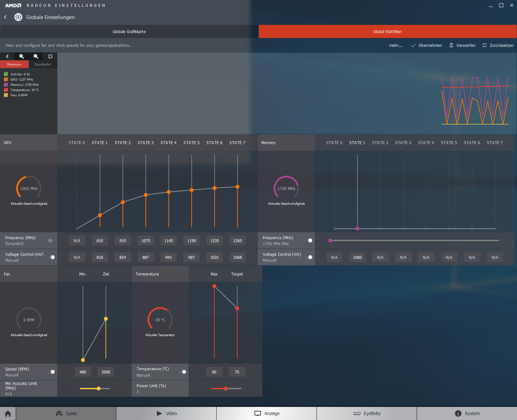This screenshot has width=517, height=420.
Task: Click GPU State 7 frequency field 1265
Action: click(x=238, y=240)
